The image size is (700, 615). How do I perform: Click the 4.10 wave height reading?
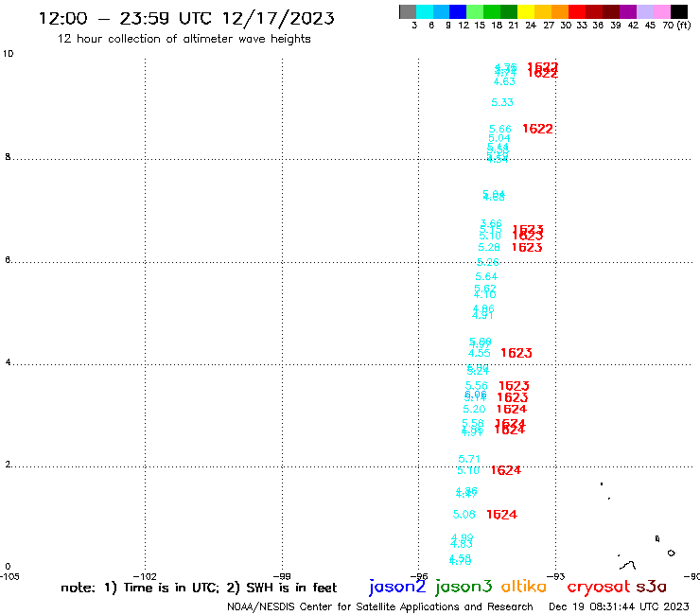pos(485,295)
